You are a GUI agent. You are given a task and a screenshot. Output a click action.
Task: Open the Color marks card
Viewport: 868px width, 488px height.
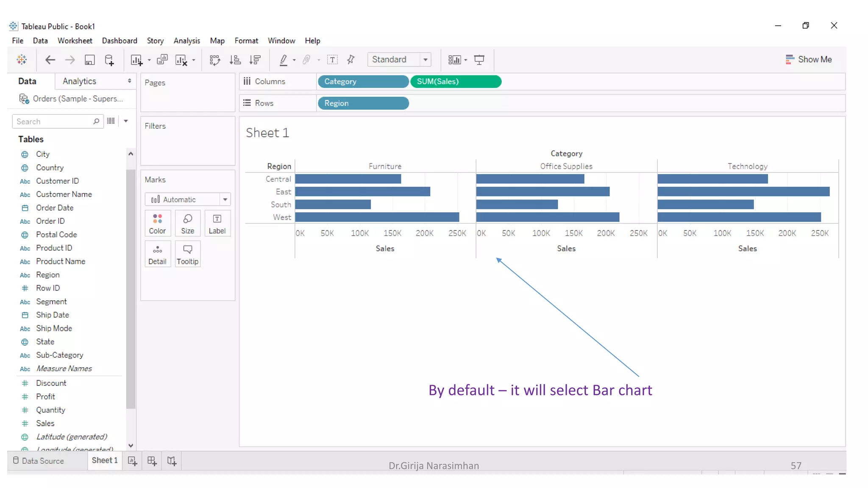point(157,224)
